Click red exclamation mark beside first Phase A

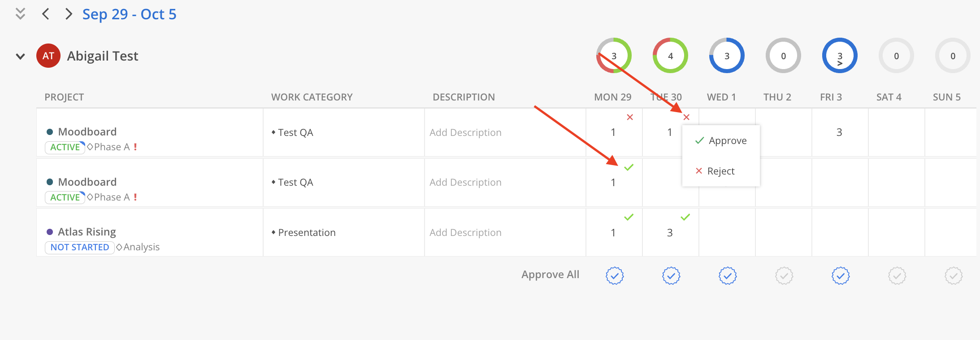coord(135,147)
